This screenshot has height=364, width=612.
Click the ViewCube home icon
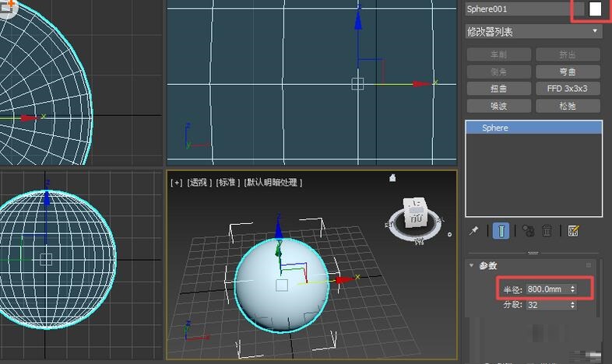pyautogui.click(x=393, y=178)
